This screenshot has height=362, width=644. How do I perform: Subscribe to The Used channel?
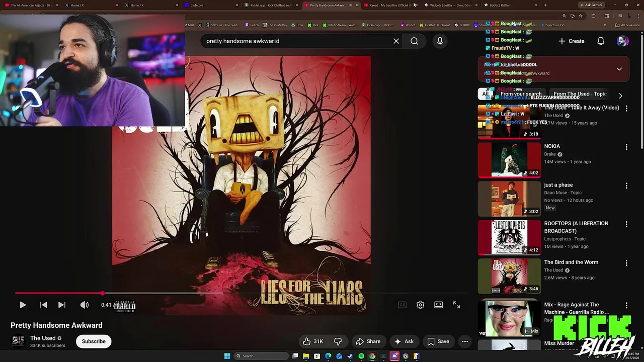click(94, 341)
